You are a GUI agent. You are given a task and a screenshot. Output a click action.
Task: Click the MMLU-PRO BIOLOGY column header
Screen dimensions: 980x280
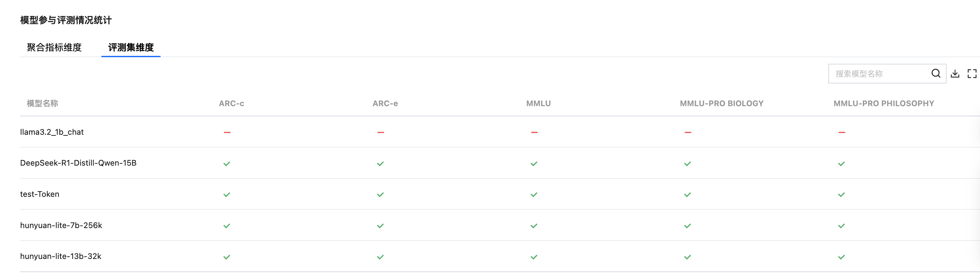click(x=721, y=103)
